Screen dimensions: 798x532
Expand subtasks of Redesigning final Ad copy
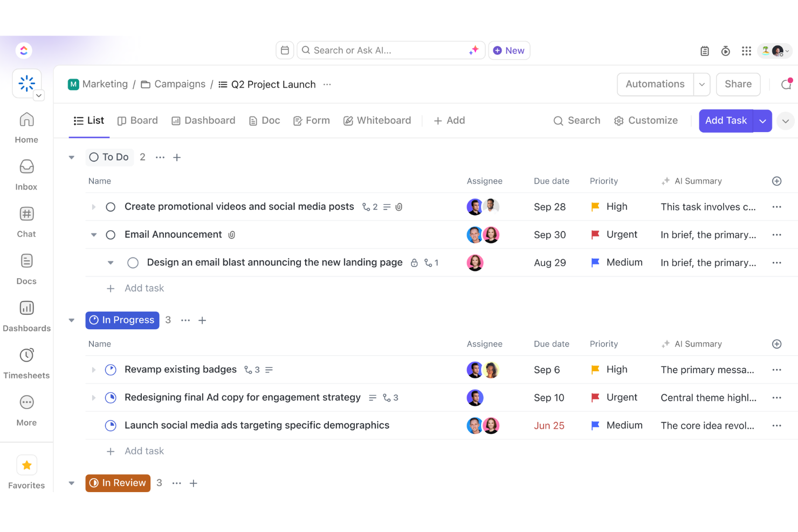tap(93, 397)
